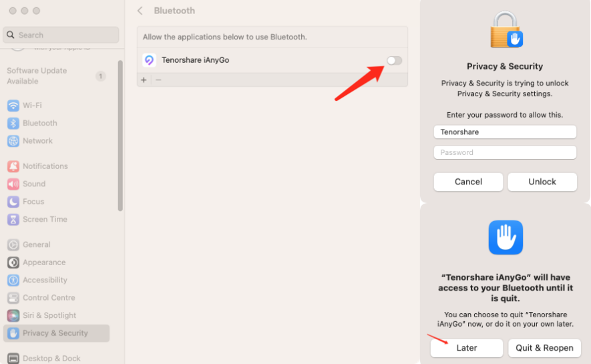Click the close window button
The width and height of the screenshot is (591, 364).
[13, 11]
